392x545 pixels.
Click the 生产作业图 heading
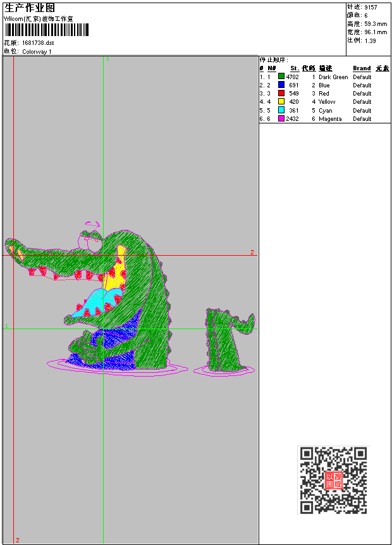click(29, 8)
